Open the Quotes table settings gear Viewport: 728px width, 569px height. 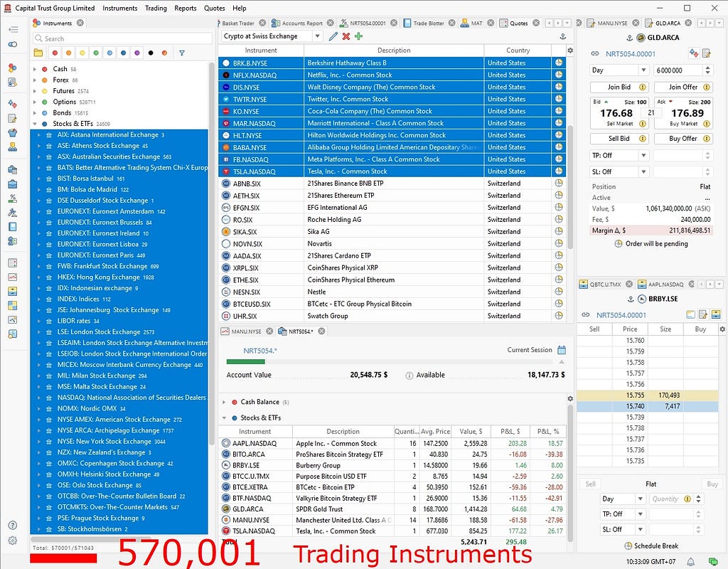tap(570, 50)
